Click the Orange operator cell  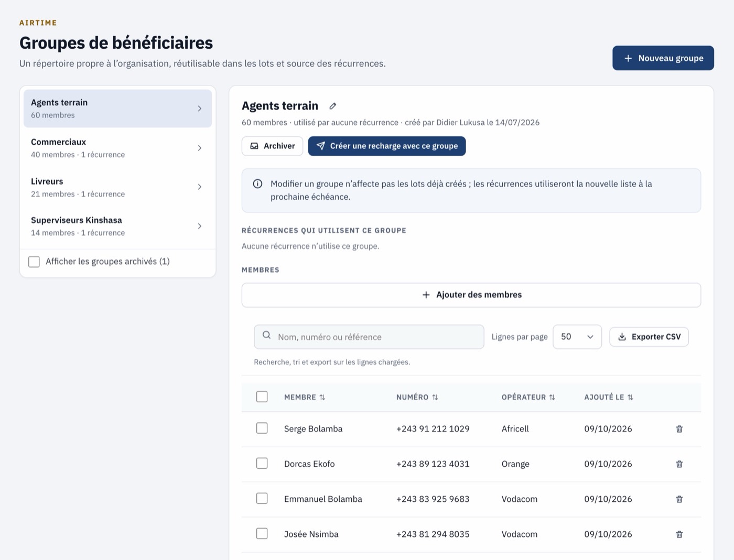pyautogui.click(x=515, y=464)
